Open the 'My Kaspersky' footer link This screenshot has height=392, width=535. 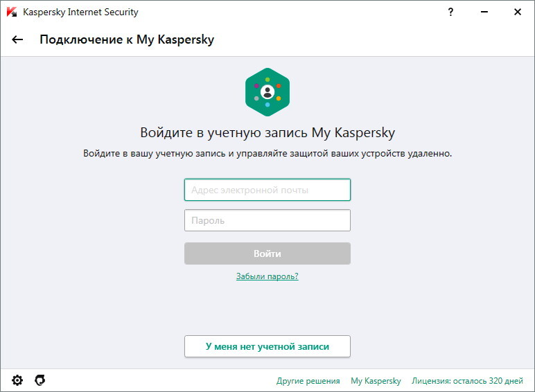pos(376,381)
